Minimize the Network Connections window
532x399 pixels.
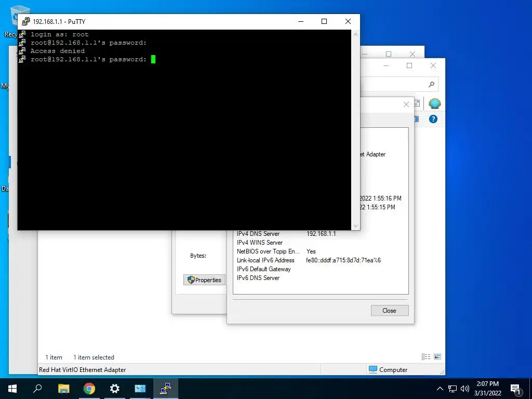pyautogui.click(x=386, y=65)
